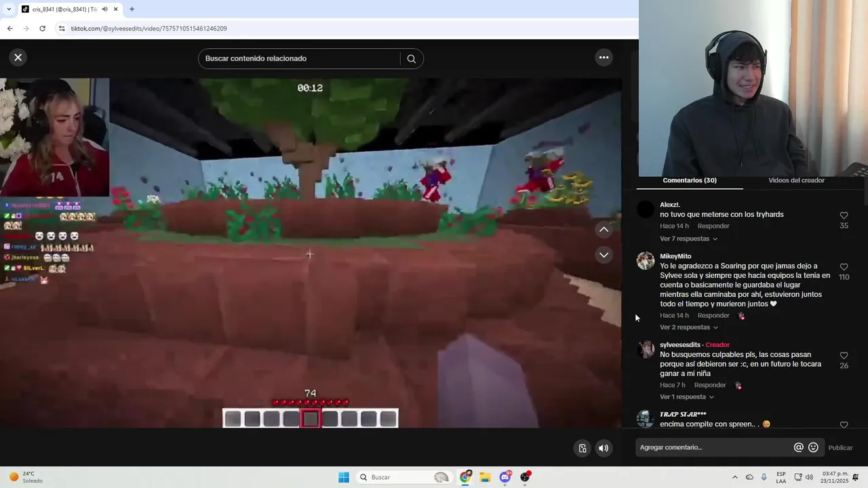868x488 pixels.
Task: Open MikeyMito's profile avatar
Action: (x=646, y=261)
